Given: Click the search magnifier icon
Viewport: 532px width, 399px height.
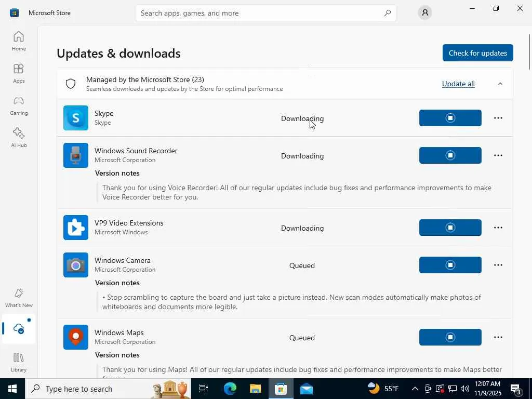Looking at the screenshot, I should (388, 13).
